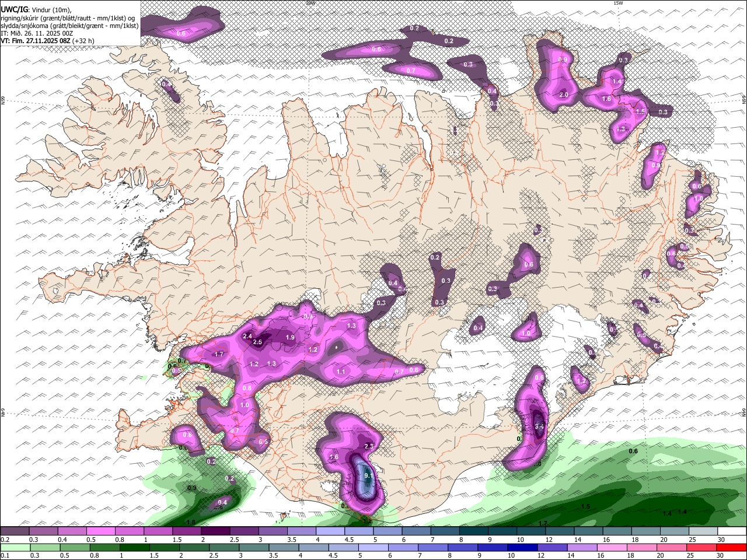
Task: Click the darkest green swatch between 1 and 1.5
Action: point(134,547)
